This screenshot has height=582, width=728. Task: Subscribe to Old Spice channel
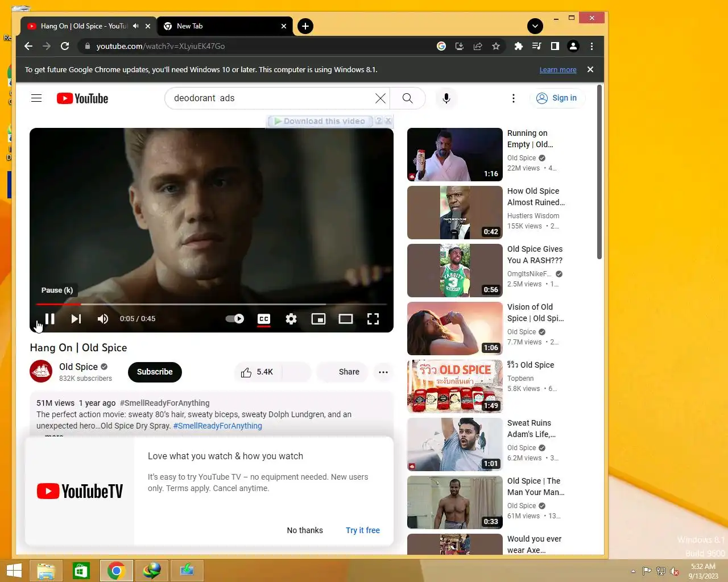[155, 372]
